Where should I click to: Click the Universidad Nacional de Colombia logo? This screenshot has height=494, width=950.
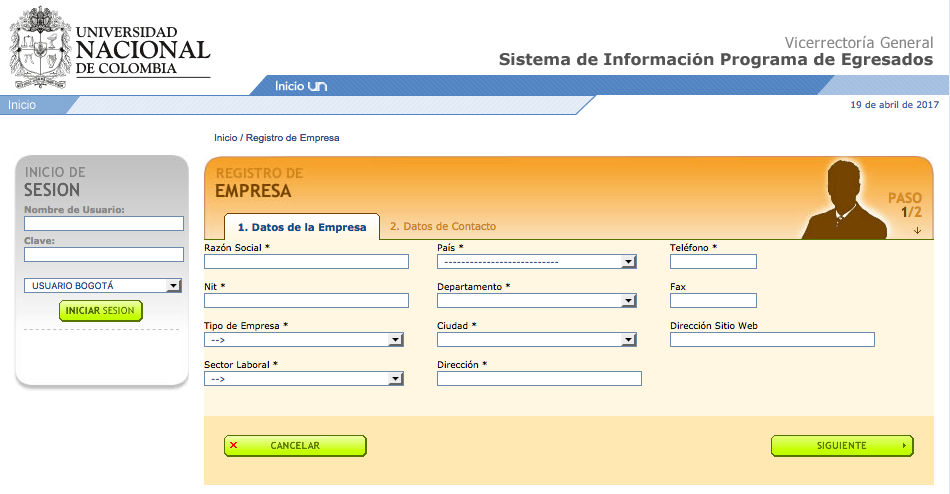pos(109,47)
